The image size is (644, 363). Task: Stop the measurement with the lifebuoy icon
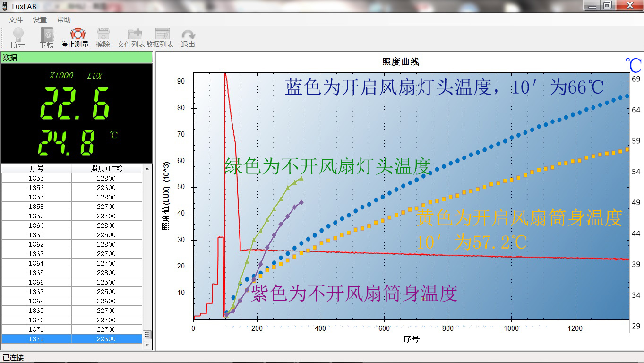pyautogui.click(x=75, y=38)
